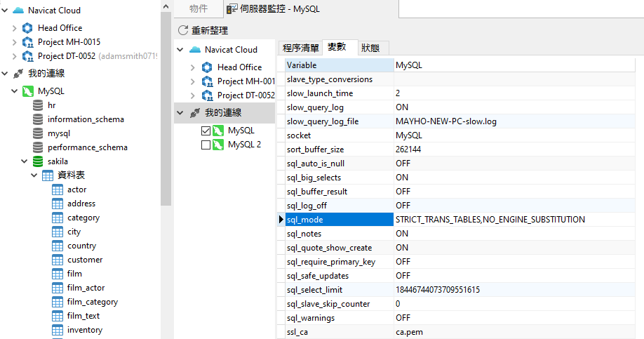Check the MySQL 2 connection checkbox
The image size is (644, 339).
pyautogui.click(x=206, y=145)
